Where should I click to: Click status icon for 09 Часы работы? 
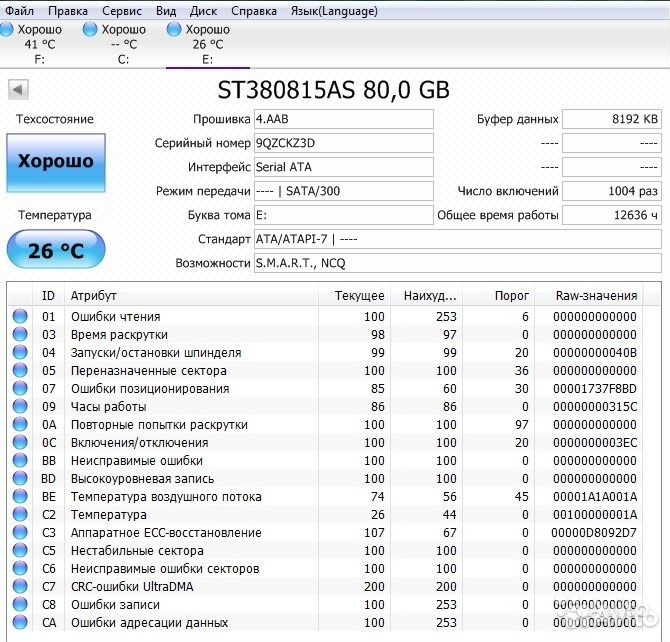pos(20,406)
